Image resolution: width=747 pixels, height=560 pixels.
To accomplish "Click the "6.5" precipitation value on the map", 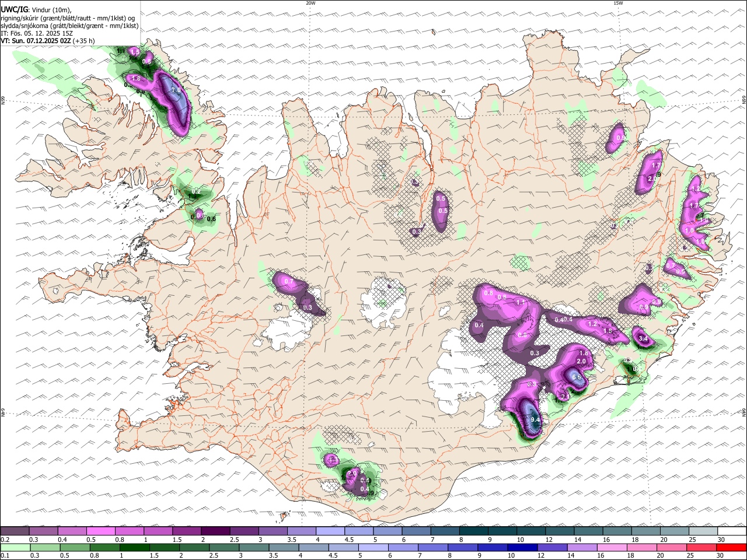I will pos(577,377).
